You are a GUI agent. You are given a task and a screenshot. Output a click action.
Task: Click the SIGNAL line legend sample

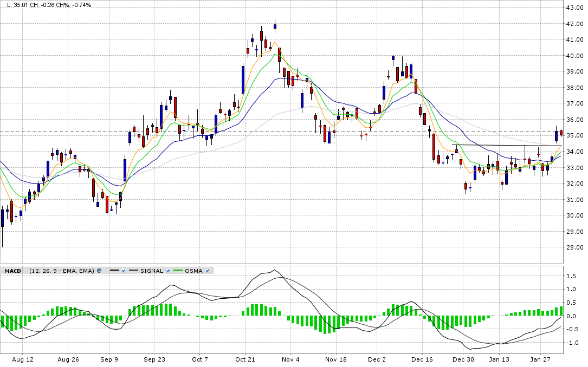133,271
